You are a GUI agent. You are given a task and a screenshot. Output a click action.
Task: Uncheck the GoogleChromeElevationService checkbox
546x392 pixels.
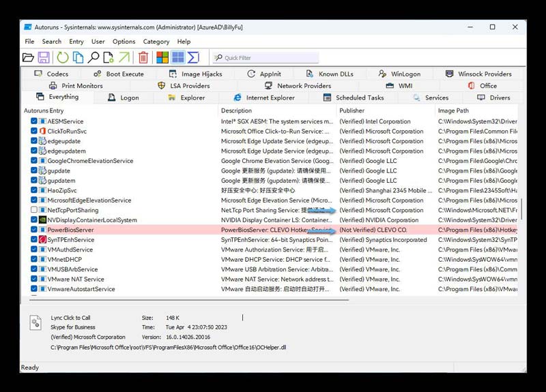33,160
